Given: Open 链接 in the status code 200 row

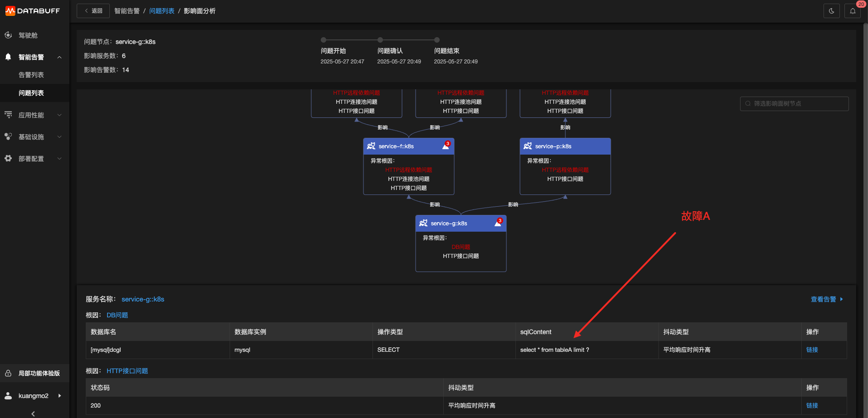Looking at the screenshot, I should [812, 405].
